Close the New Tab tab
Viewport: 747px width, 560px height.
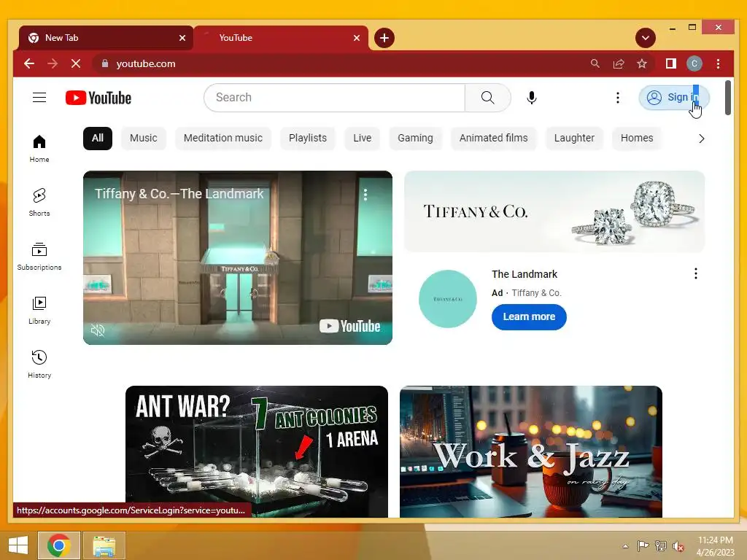click(x=182, y=38)
